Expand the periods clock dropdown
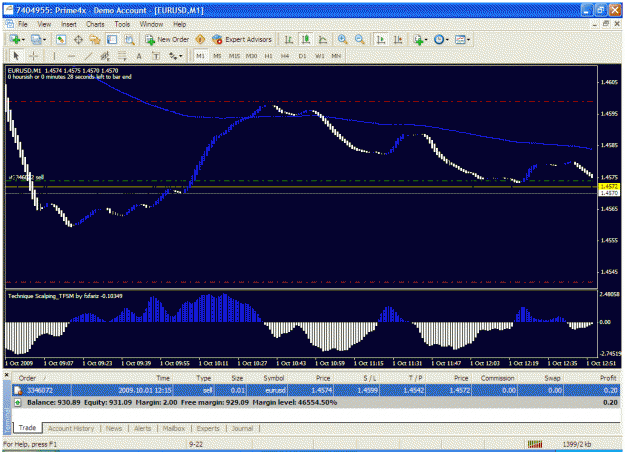The width and height of the screenshot is (625, 452). pos(447,40)
